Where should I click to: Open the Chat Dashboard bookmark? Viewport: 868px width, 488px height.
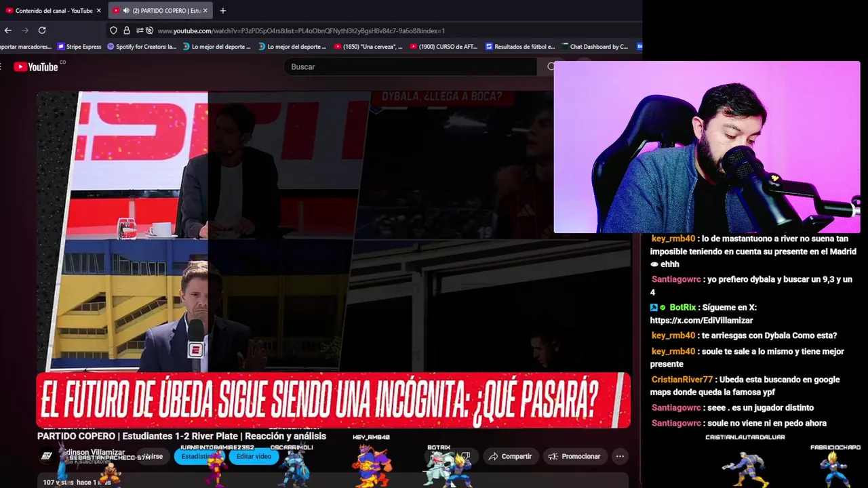594,47
